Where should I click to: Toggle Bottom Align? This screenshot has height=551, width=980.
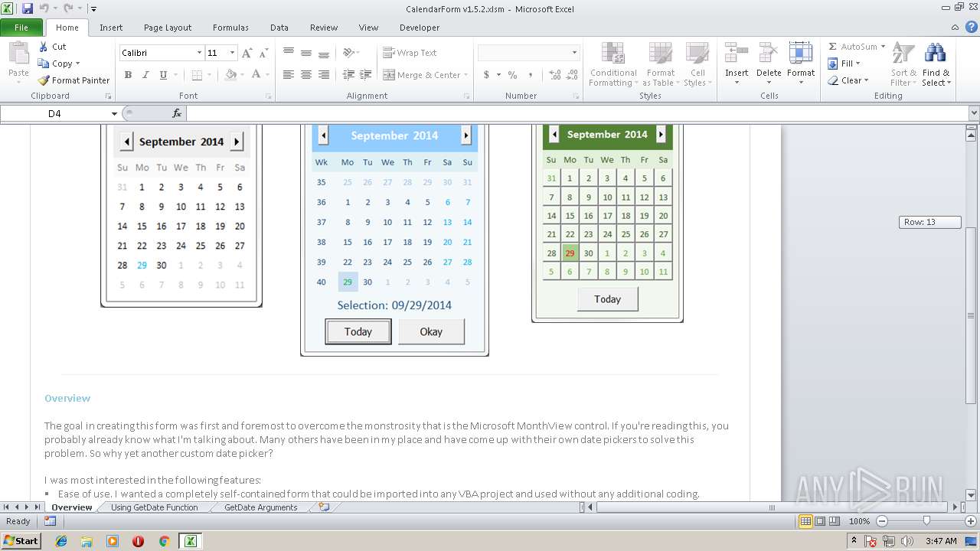point(323,53)
